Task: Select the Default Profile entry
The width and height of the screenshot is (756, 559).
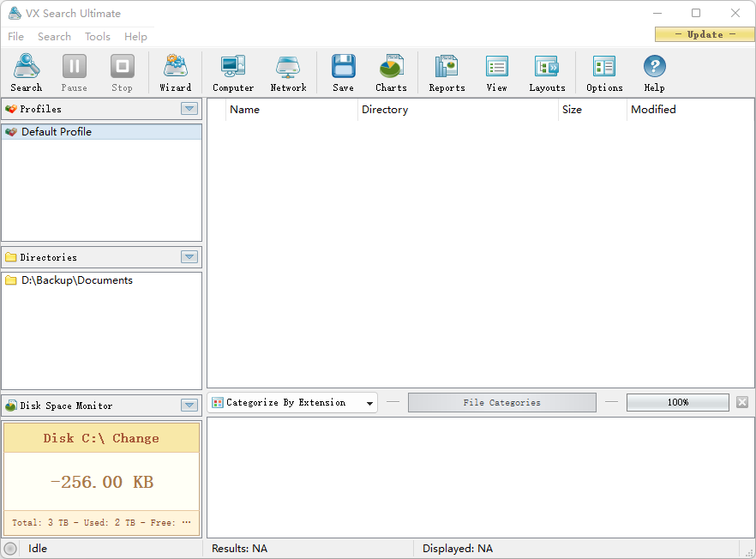Action: [x=102, y=132]
